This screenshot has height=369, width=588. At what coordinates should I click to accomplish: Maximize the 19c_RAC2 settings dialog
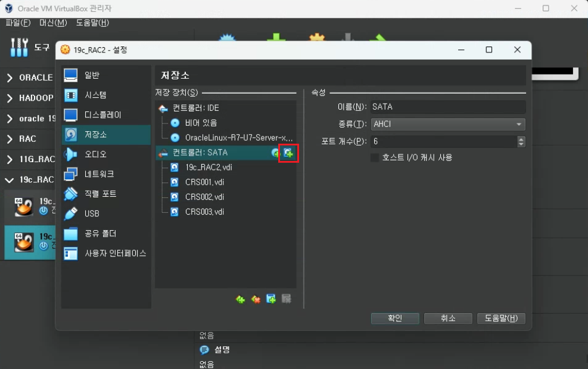489,50
